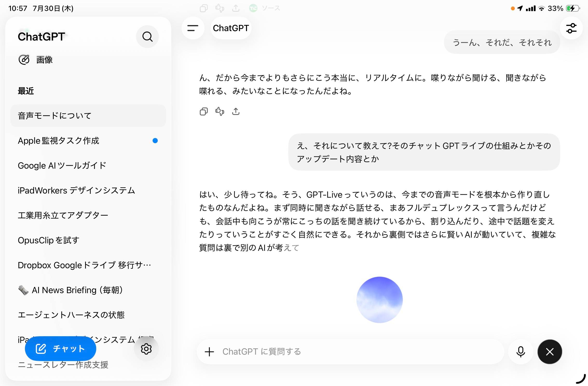Open the エージェントハーネスの状態 conversation
Viewport: 588px width, 386px height.
pos(88,315)
